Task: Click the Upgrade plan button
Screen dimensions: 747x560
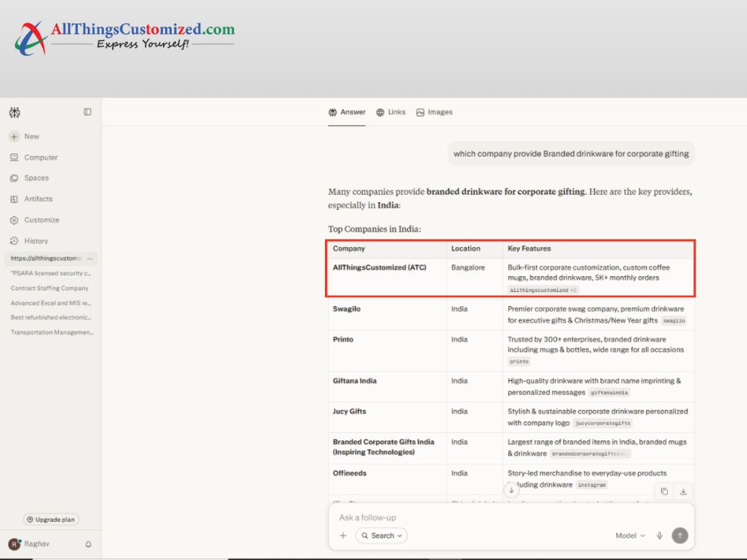Action: (x=51, y=520)
